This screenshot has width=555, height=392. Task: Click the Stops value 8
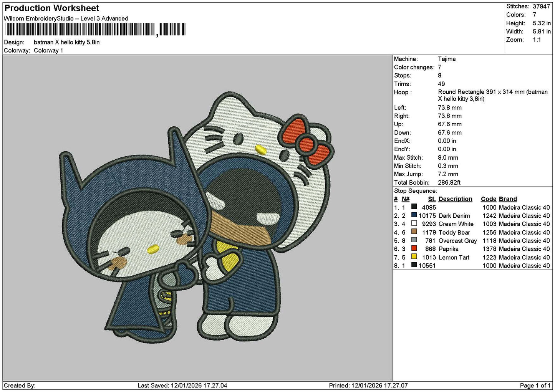click(440, 76)
